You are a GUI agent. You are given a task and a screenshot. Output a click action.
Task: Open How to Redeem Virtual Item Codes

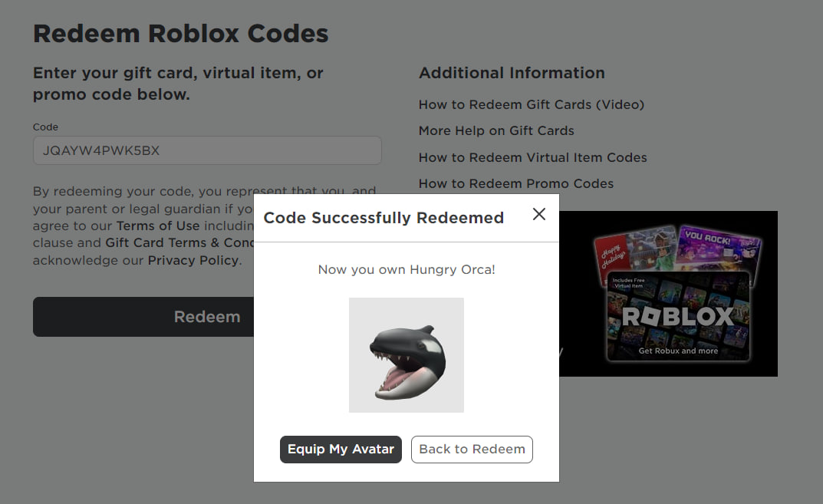tap(533, 157)
